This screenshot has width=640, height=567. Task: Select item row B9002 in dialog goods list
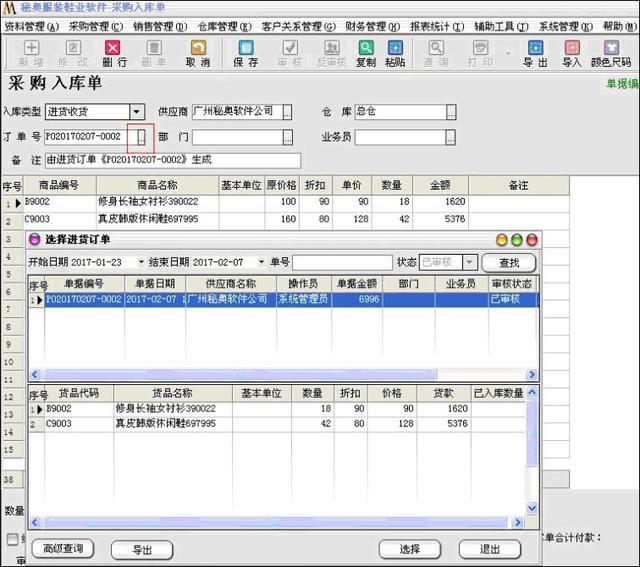point(277,409)
